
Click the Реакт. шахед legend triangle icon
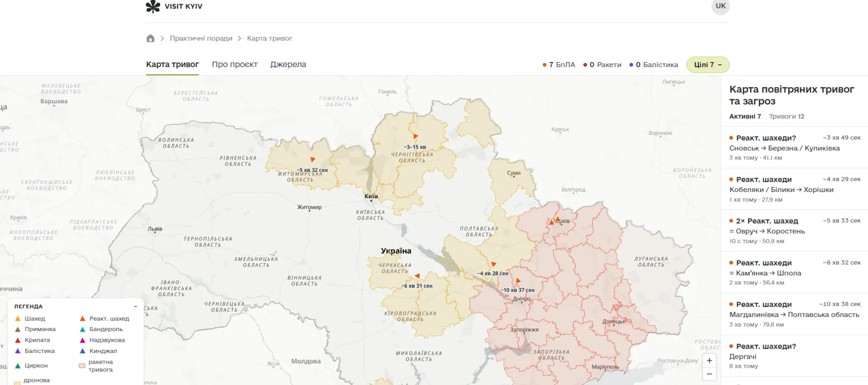coord(82,318)
